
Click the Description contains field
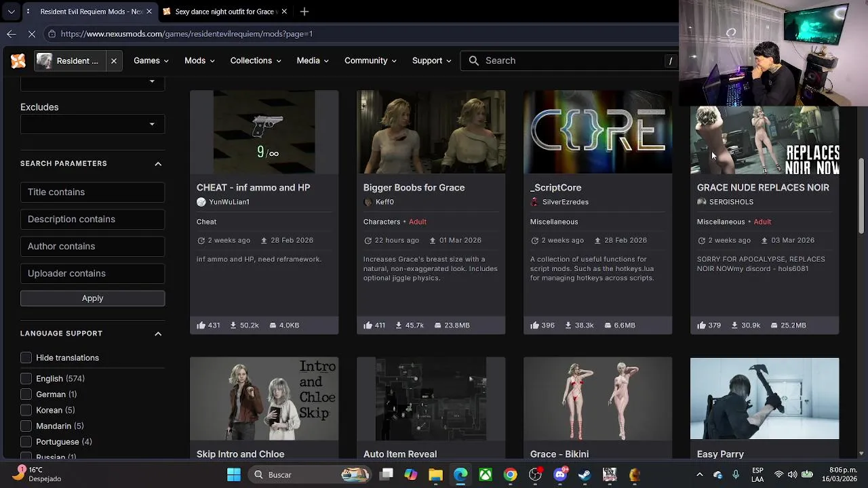(92, 219)
